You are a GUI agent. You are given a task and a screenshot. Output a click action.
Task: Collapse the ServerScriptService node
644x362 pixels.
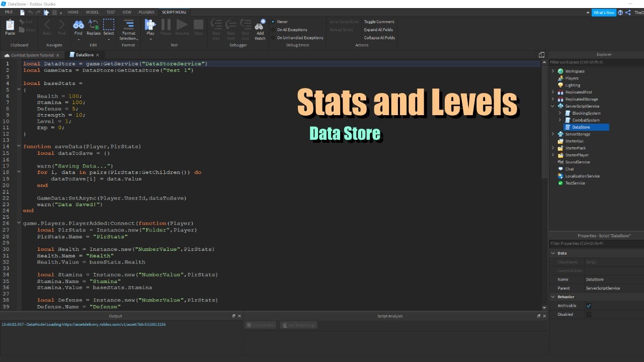tap(553, 107)
